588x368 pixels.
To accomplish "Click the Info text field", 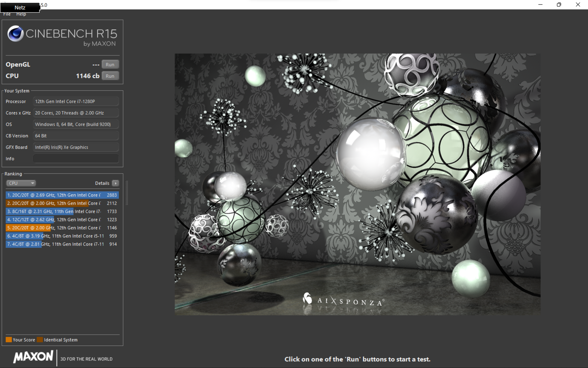I will coord(76,159).
